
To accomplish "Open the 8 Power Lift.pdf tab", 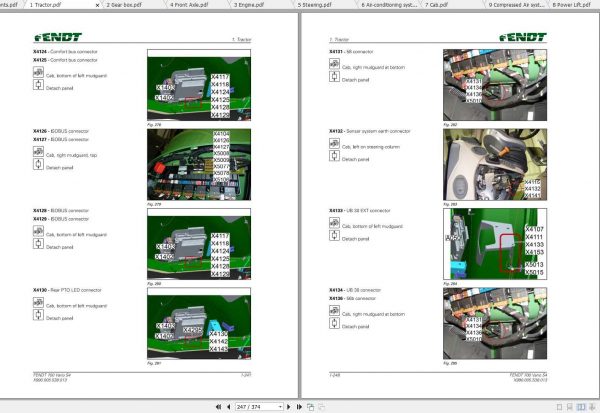I will 571,5.
